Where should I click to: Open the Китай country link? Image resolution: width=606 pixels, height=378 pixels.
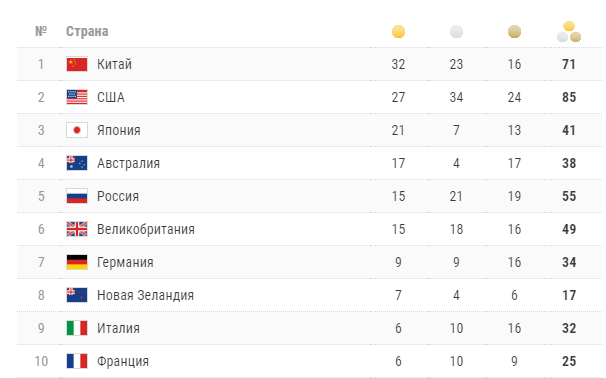114,64
